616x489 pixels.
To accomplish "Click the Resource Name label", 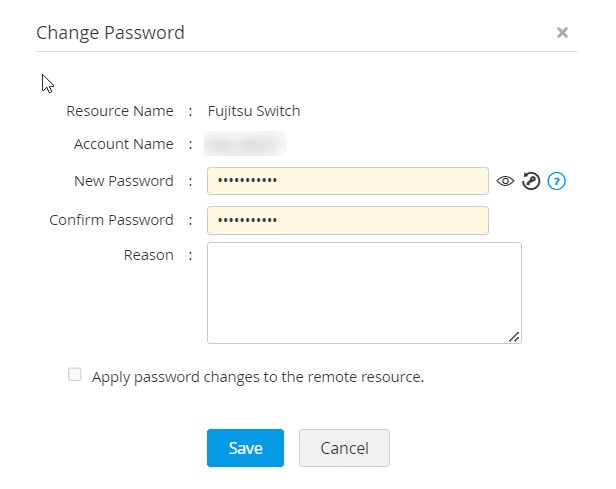I will coord(120,111).
